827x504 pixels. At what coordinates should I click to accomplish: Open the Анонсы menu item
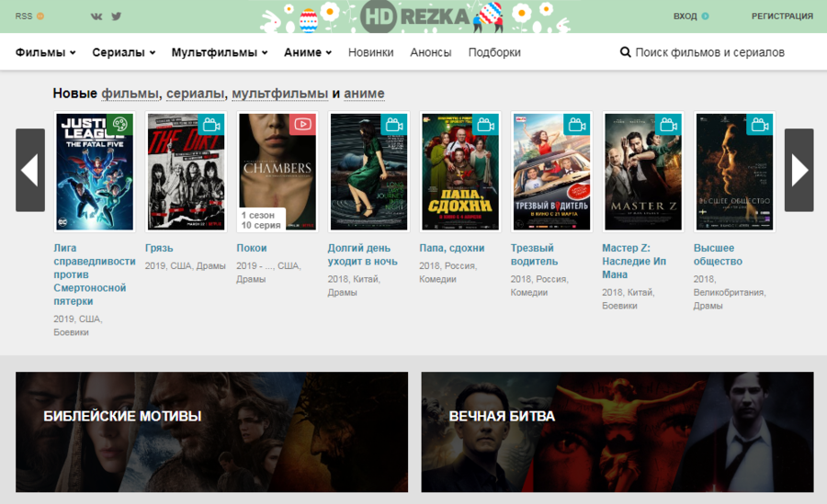[431, 52]
